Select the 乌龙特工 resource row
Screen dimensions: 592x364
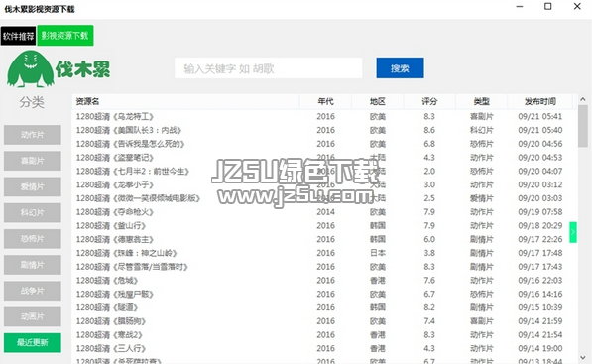324,117
